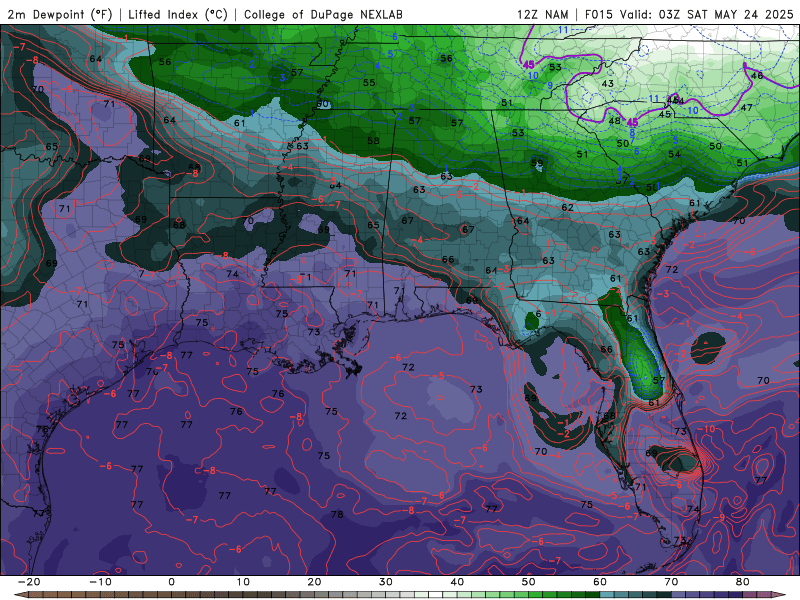The image size is (800, 600).
Task: Click the teal swatch below the 60 label
Action: pyautogui.click(x=607, y=595)
